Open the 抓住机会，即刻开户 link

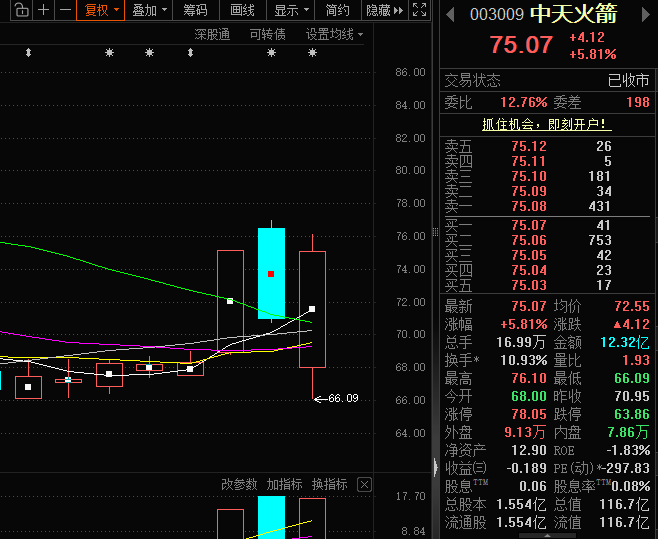tap(546, 124)
